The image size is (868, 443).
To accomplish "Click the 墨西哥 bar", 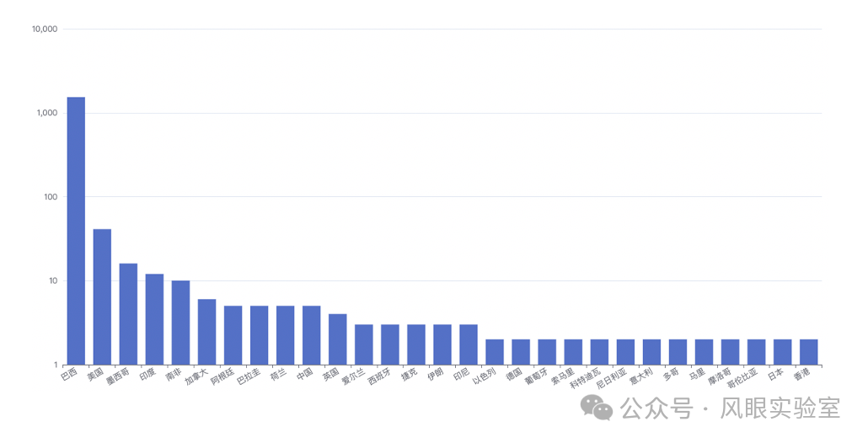I will click(128, 313).
